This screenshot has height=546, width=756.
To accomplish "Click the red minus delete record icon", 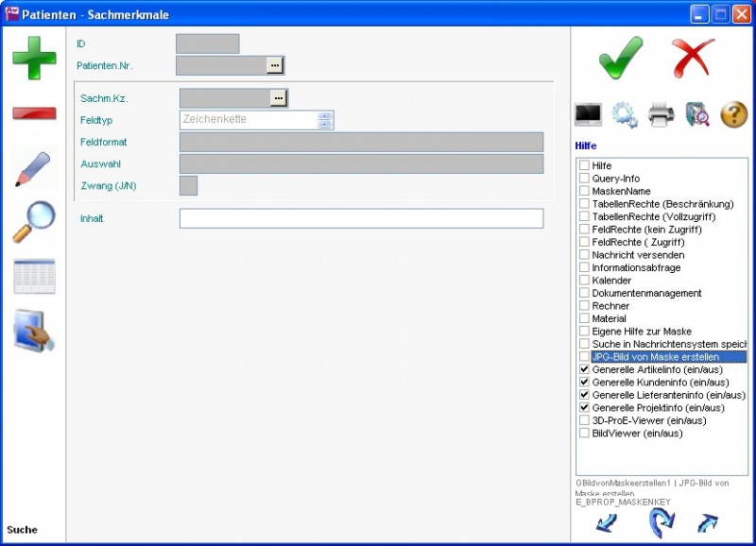I will pyautogui.click(x=34, y=113).
